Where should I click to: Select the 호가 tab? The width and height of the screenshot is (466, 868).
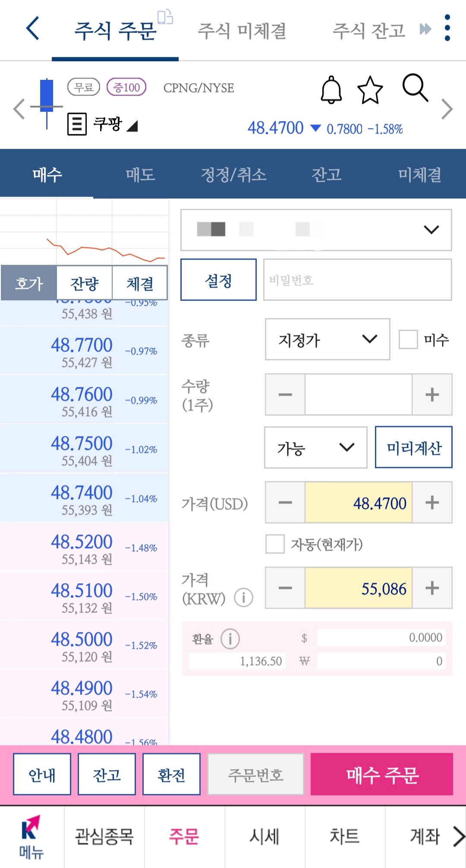pos(29,283)
